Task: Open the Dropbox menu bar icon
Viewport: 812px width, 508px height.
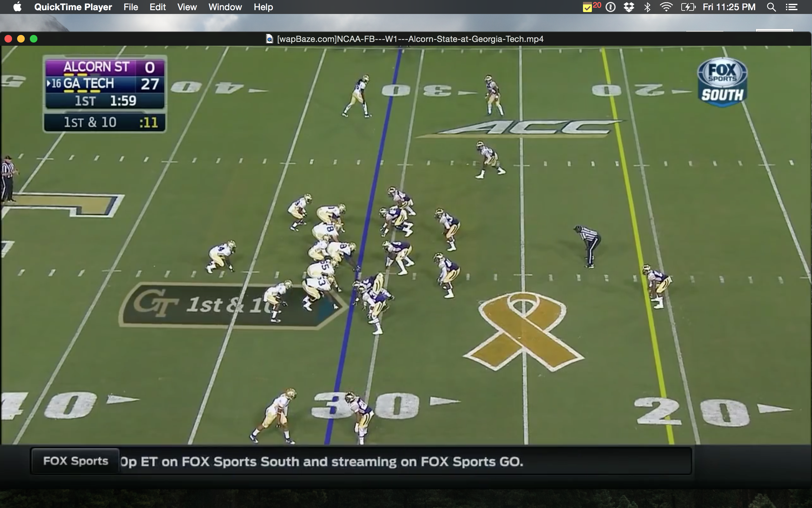Action: coord(629,7)
